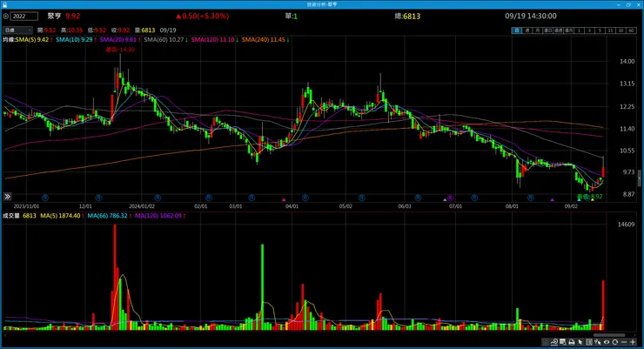Select the daily (日) timeframe tab
This screenshot has width=644, height=349.
(517, 30)
